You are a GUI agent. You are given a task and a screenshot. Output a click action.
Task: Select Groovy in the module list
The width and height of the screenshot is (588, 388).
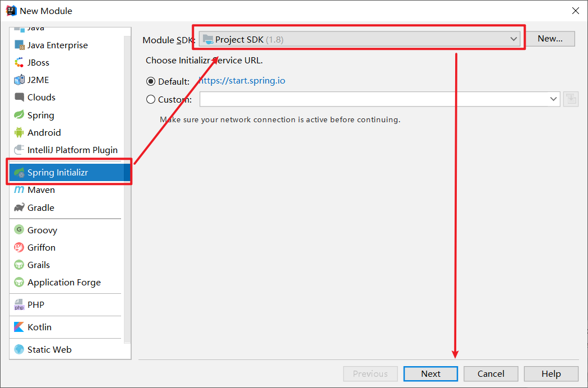click(42, 230)
